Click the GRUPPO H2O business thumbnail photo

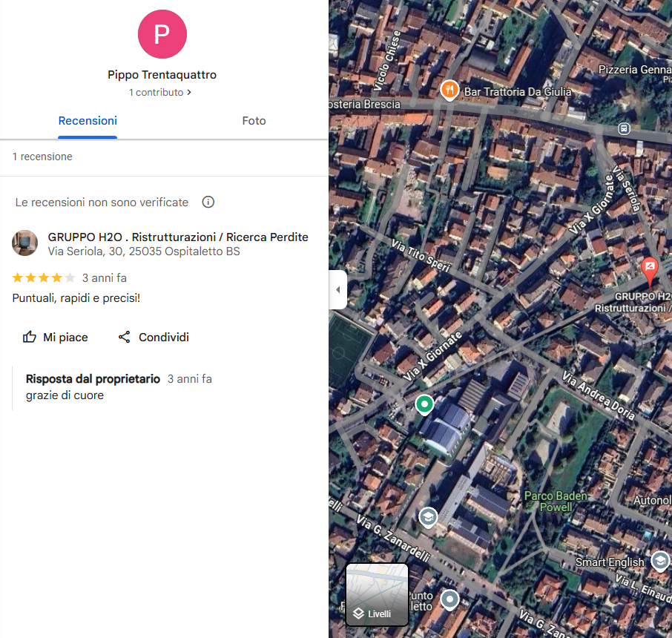pyautogui.click(x=25, y=243)
